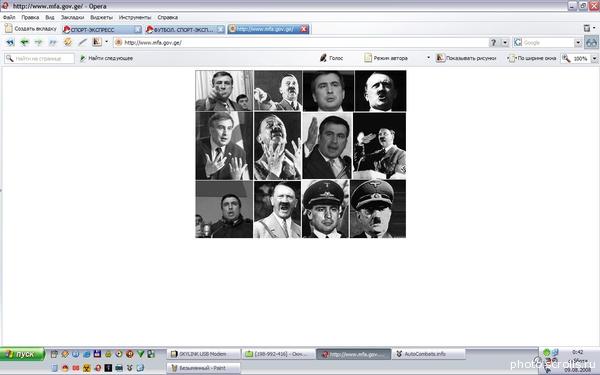
Task: Click the fast-forward navigation icon
Action: pyautogui.click(x=53, y=42)
